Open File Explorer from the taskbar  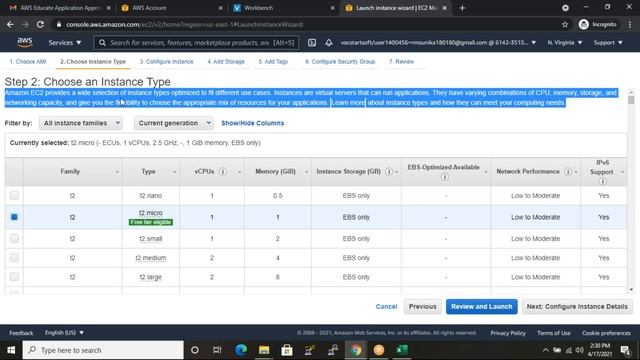(x=264, y=350)
